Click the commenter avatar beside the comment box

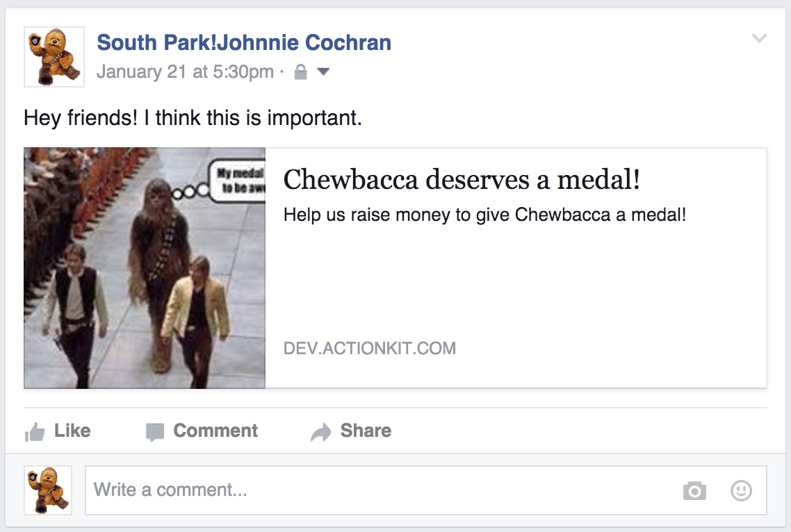(x=48, y=490)
